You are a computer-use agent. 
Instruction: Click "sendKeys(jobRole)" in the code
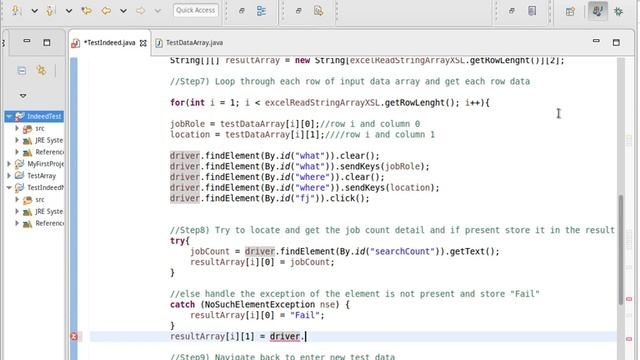pos(387,166)
